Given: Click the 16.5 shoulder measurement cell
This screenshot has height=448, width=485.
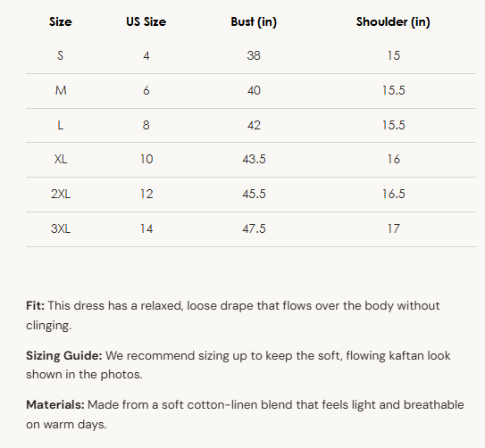Looking at the screenshot, I should pyautogui.click(x=393, y=194).
